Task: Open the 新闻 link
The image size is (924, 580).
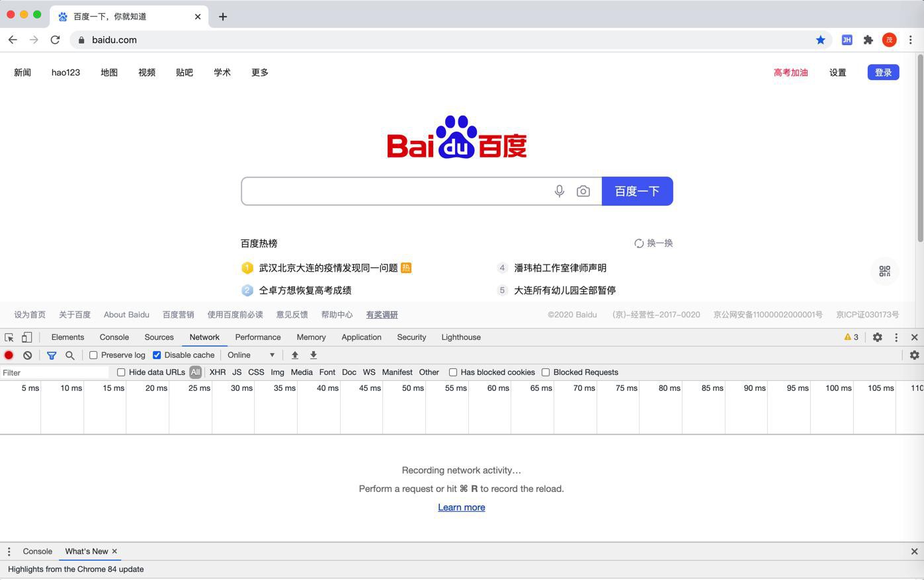Action: pos(22,73)
